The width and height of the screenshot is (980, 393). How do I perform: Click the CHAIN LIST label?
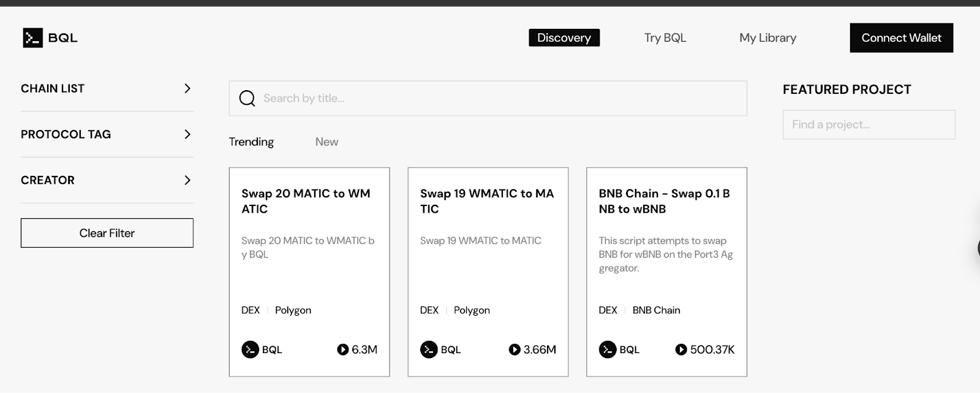click(53, 88)
